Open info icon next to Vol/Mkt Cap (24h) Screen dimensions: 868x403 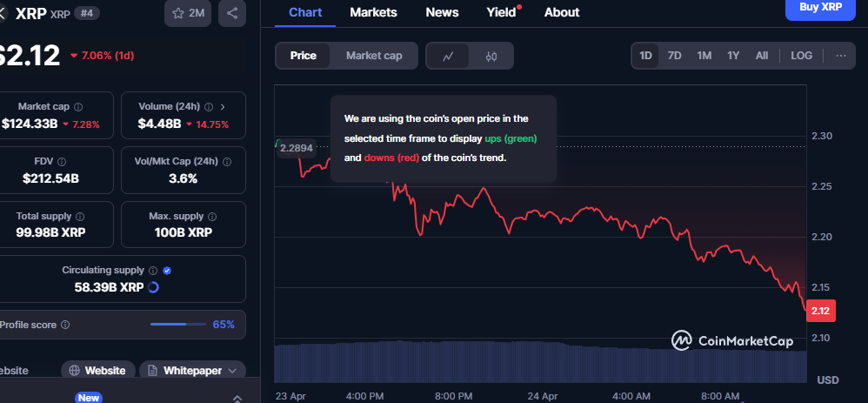point(227,161)
